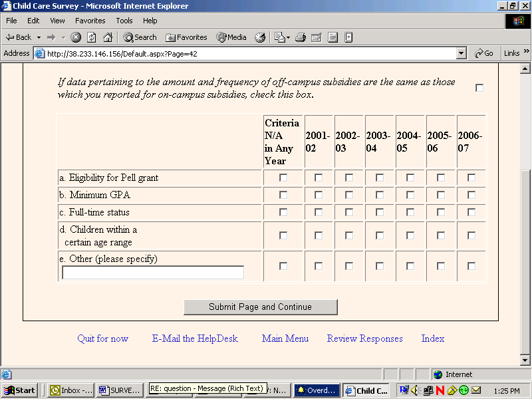Click the Print icon in toolbar
532x399 pixels.
click(x=301, y=38)
